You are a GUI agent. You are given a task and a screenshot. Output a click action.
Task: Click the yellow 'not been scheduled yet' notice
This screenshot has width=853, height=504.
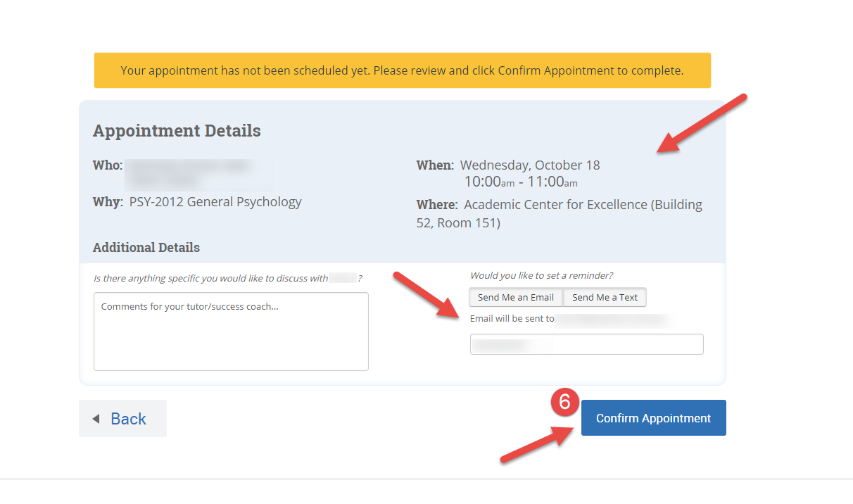[402, 70]
